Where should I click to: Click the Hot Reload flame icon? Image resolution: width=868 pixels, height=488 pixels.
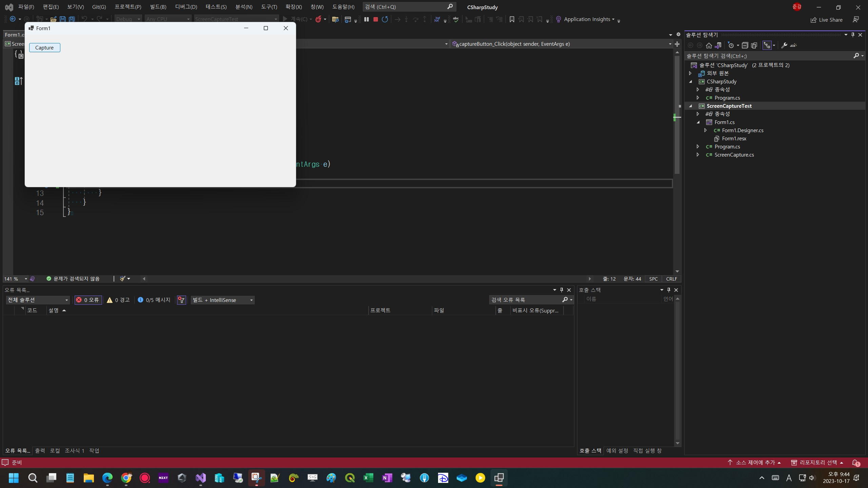(x=318, y=19)
